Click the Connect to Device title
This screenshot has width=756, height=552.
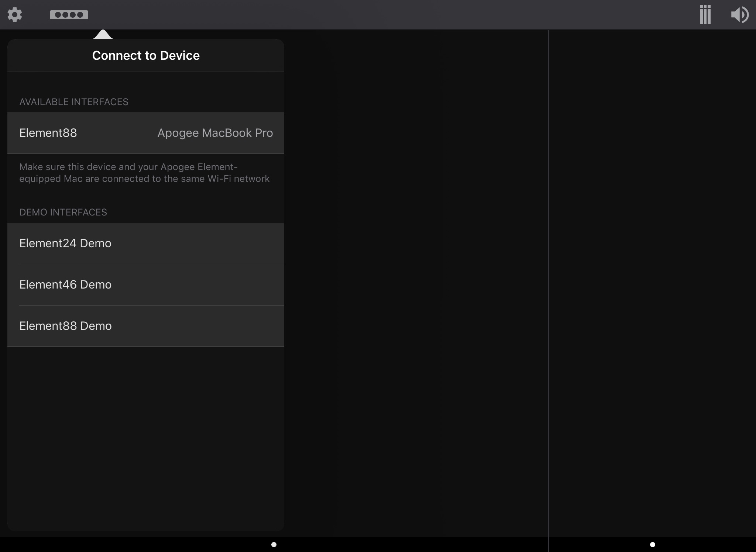pyautogui.click(x=146, y=55)
